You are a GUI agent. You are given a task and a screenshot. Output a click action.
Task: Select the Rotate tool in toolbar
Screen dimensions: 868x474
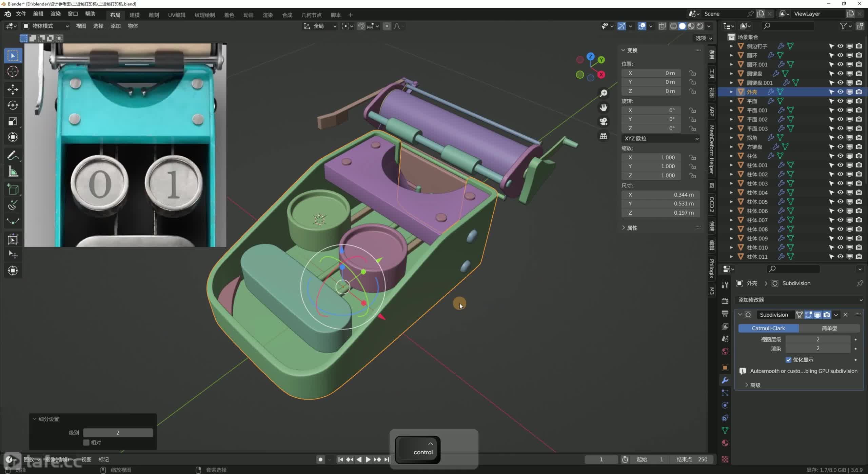(13, 105)
